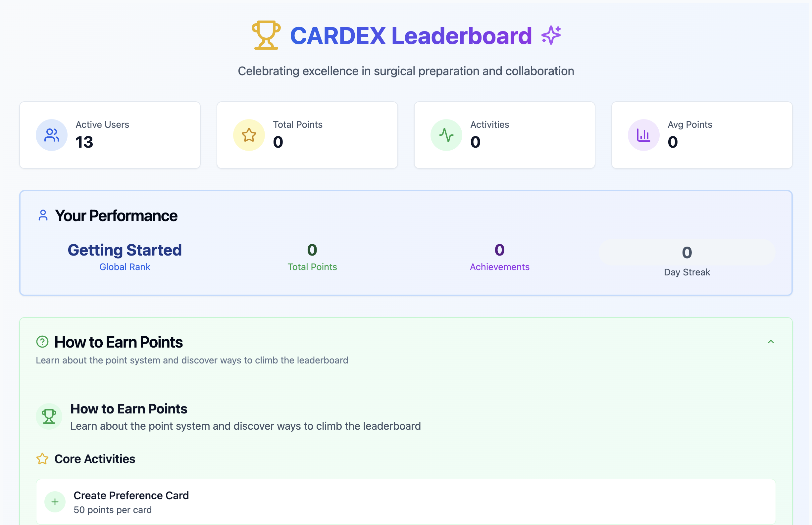The width and height of the screenshot is (812, 525).
Task: Click the Day Streak progress bar
Action: 686,252
